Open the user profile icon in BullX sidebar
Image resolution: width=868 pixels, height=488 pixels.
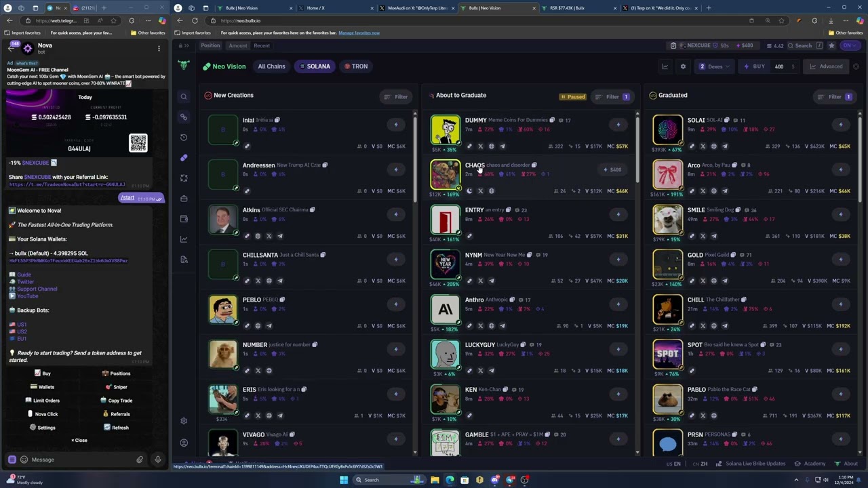click(184, 443)
